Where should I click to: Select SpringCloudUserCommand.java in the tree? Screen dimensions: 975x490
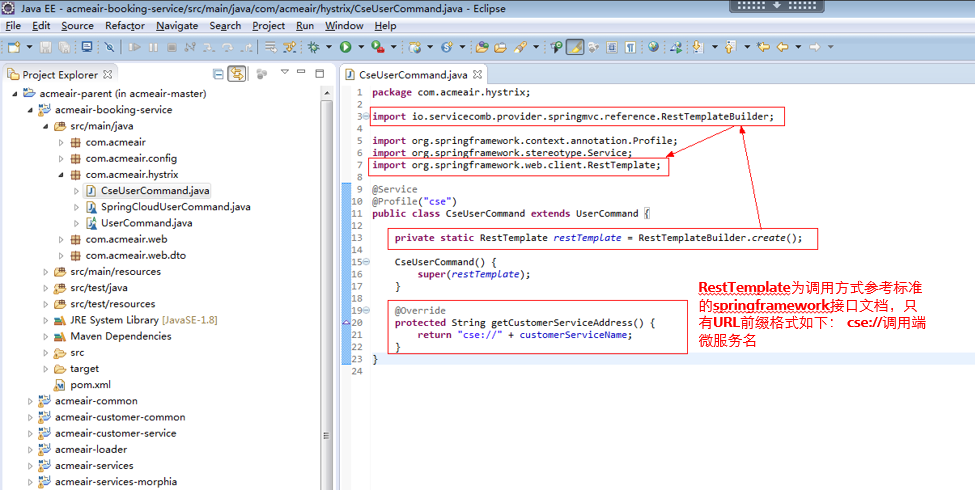coord(175,206)
